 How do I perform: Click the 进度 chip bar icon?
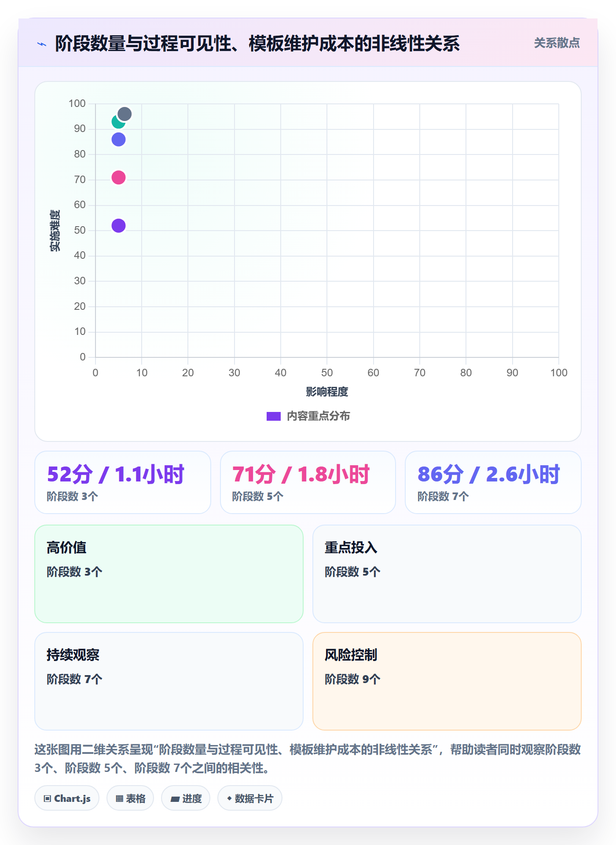[x=175, y=799]
